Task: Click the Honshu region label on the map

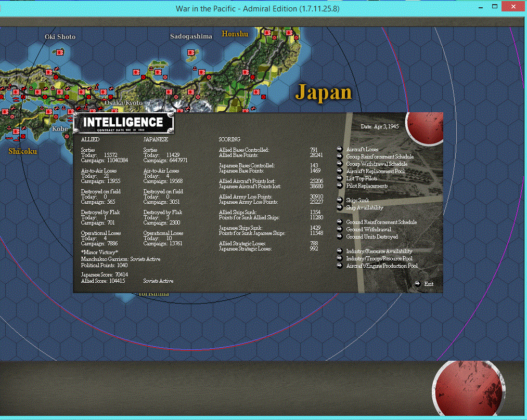Action: click(235, 34)
